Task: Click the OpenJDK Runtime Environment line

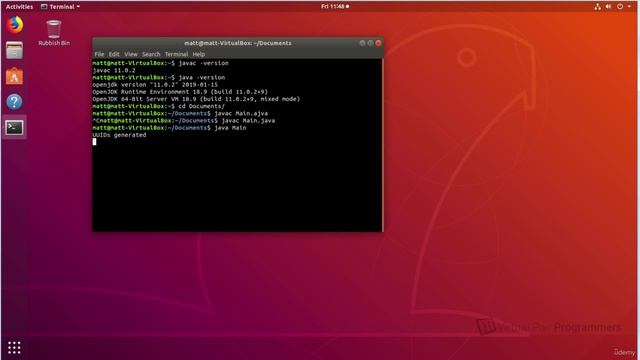Action: [180, 92]
